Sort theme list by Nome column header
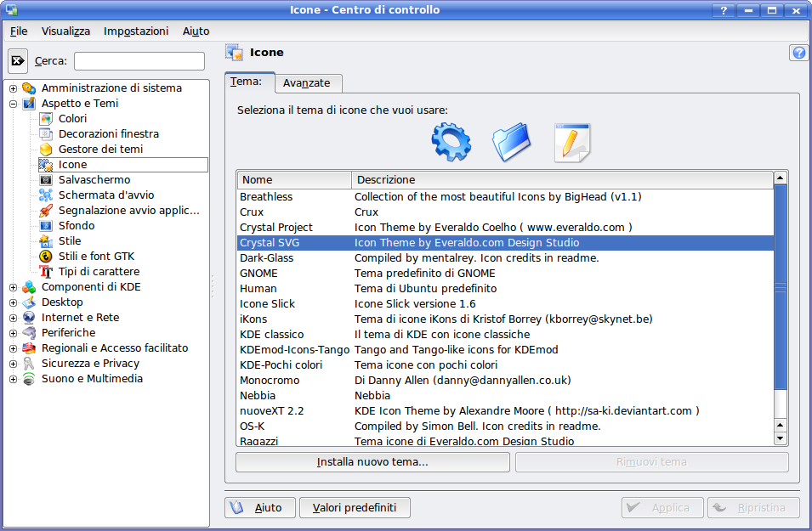This screenshot has width=812, height=531. click(293, 180)
